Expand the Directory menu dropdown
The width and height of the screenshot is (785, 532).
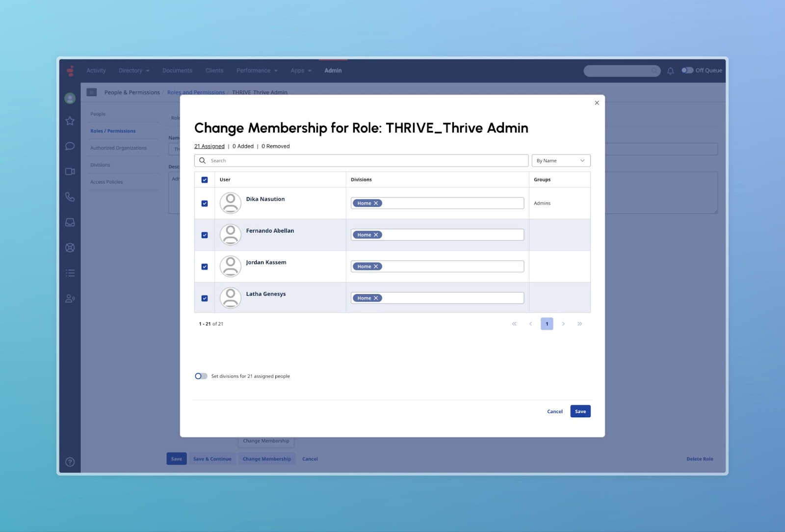[x=133, y=70]
